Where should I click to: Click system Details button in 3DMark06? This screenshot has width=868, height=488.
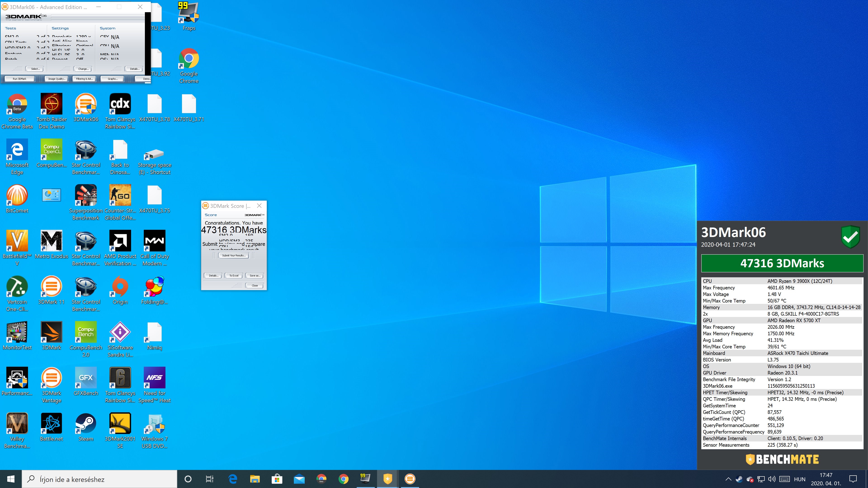tap(134, 69)
